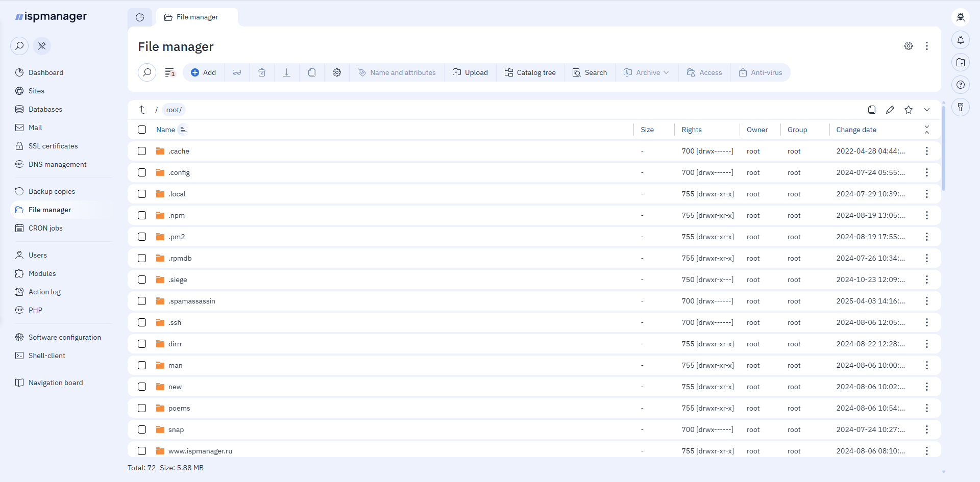Viewport: 980px width, 482px height.
Task: Click the toolbar gear settings icon
Action: [x=337, y=72]
